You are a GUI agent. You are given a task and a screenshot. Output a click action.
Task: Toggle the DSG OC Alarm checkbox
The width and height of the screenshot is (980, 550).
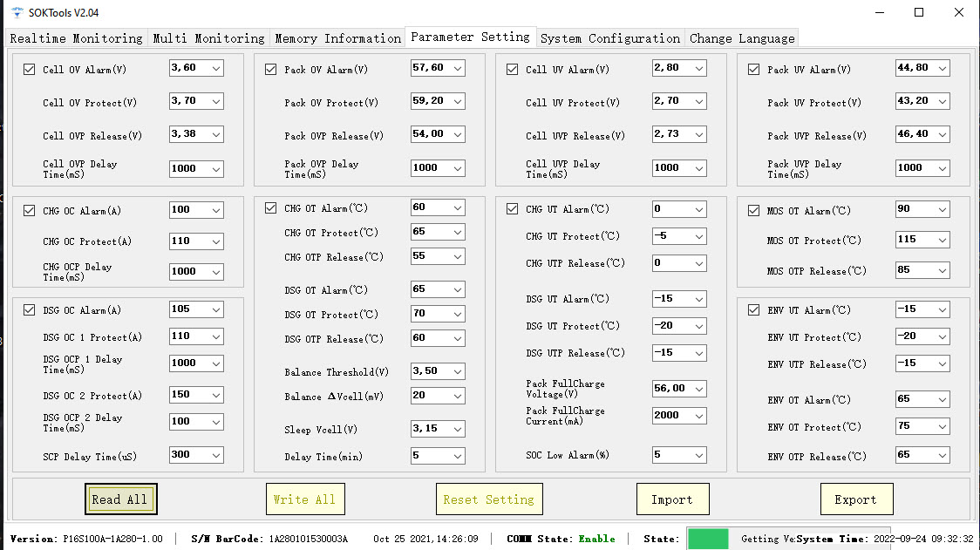point(30,310)
